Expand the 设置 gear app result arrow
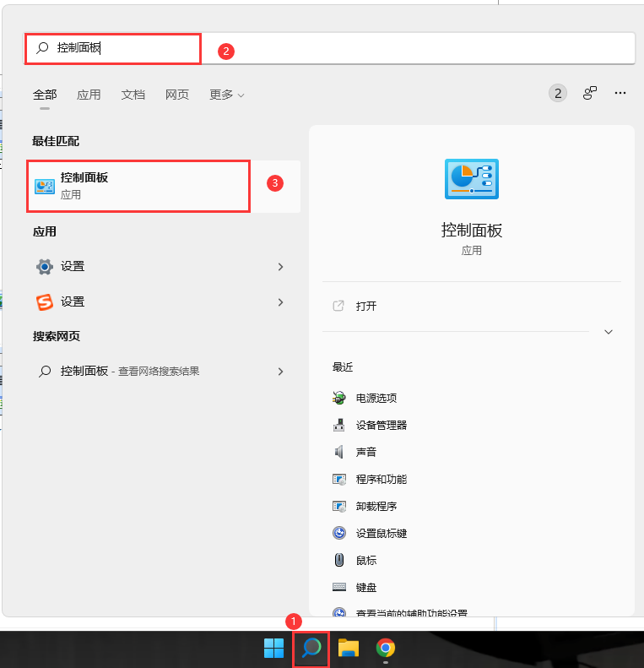Screen dimensions: 644x668 280,267
